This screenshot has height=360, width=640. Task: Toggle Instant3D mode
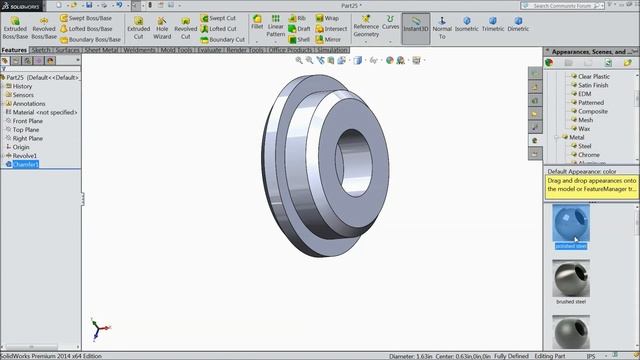[x=416, y=28]
